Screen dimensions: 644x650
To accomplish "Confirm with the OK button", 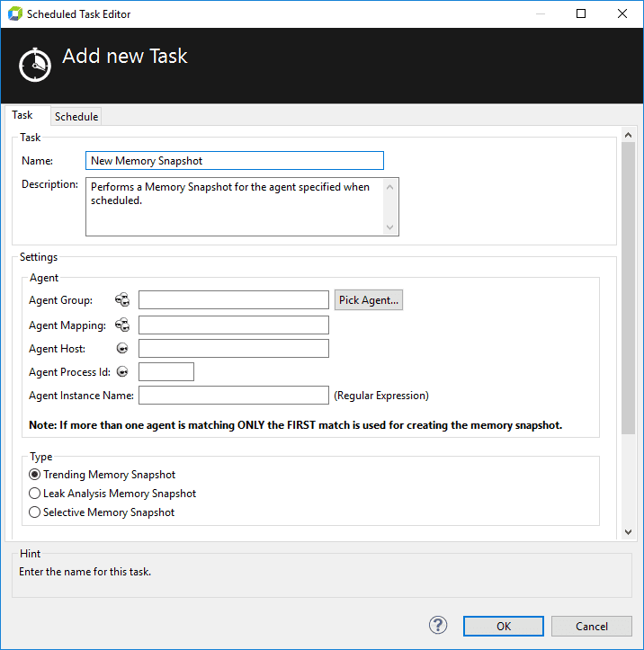I will (504, 626).
